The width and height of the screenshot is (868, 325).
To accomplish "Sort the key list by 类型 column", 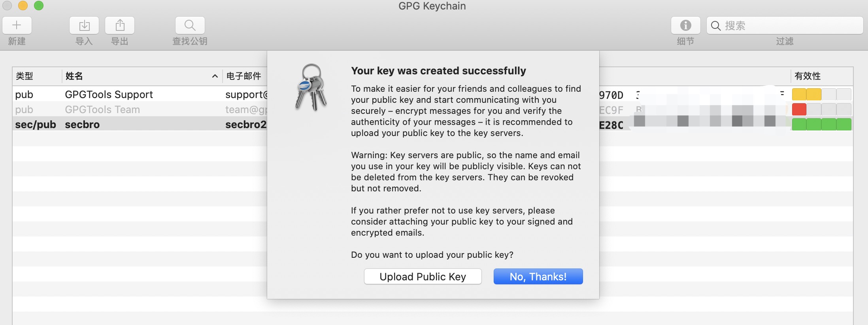I will coord(25,76).
